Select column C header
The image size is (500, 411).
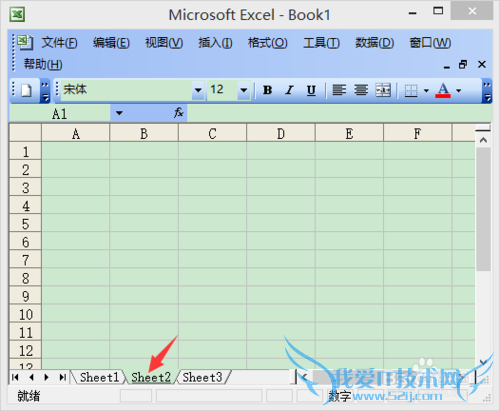coord(212,134)
